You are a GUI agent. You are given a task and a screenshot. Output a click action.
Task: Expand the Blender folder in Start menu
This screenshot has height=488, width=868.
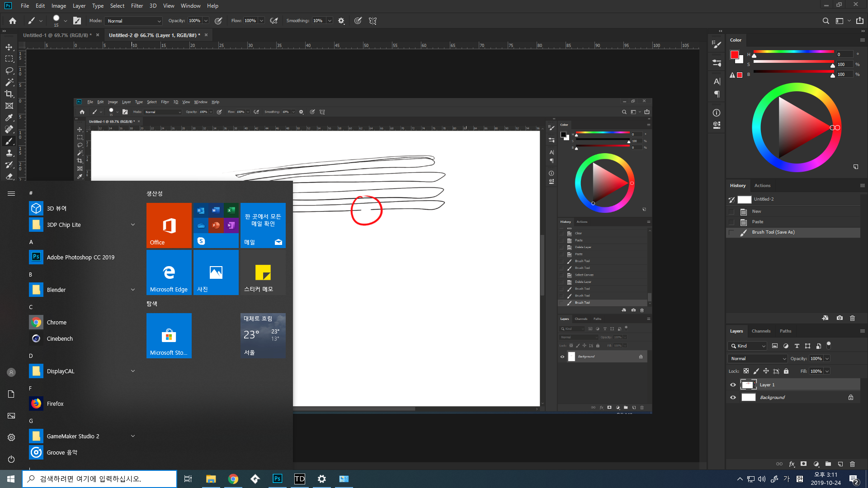pos(132,290)
